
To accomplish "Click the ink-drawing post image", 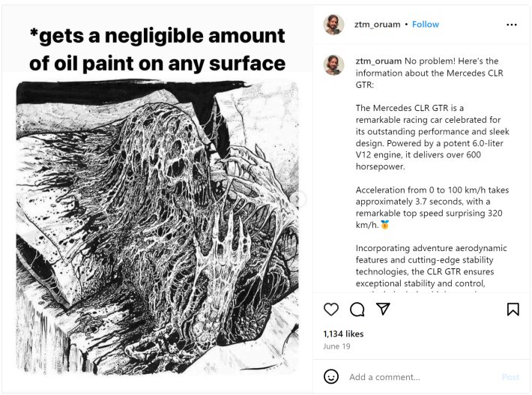I will tap(157, 225).
